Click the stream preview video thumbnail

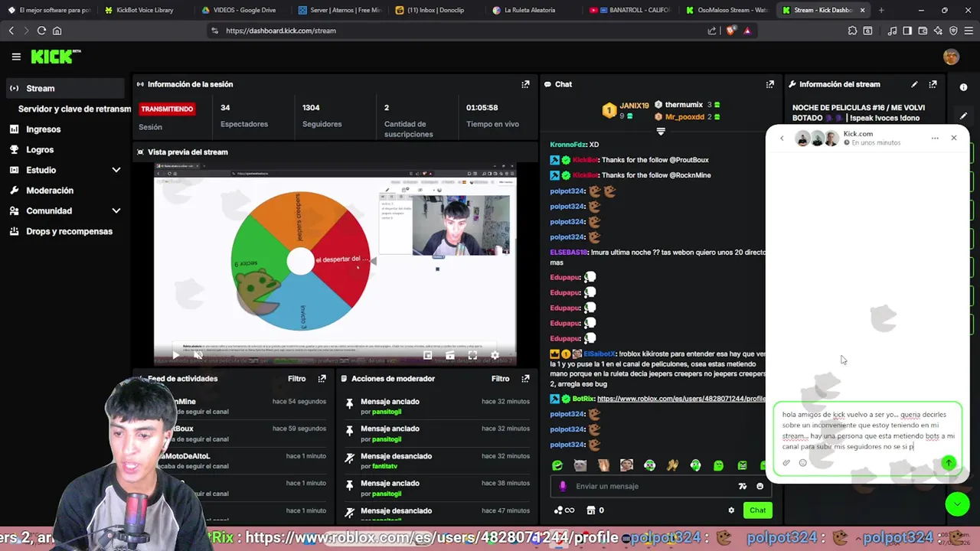pos(335,263)
